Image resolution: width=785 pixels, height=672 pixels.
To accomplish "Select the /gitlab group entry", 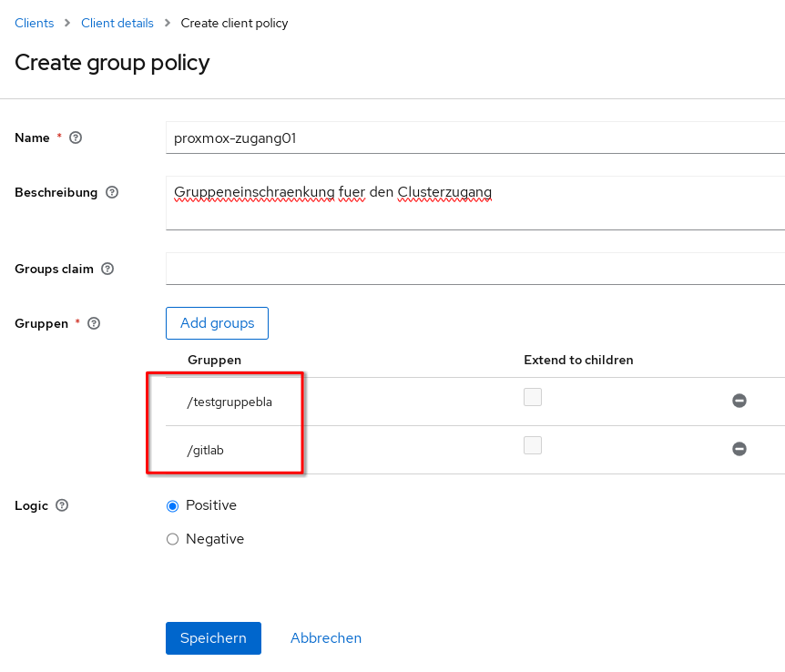I will click(x=206, y=450).
